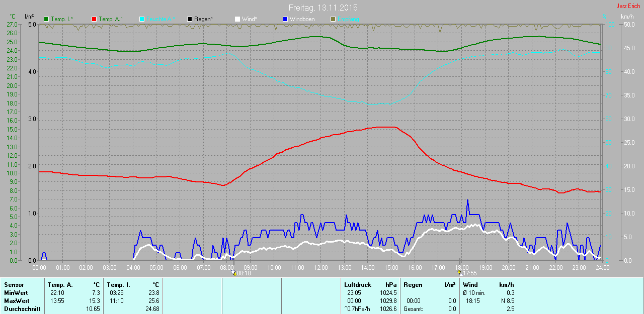The width and height of the screenshot is (644, 314).
Task: Click the 08:18 sunrise time label
Action: [244, 273]
